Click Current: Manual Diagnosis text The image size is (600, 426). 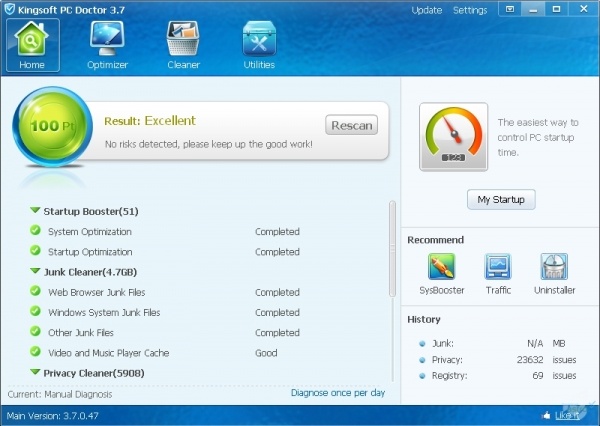click(x=60, y=394)
